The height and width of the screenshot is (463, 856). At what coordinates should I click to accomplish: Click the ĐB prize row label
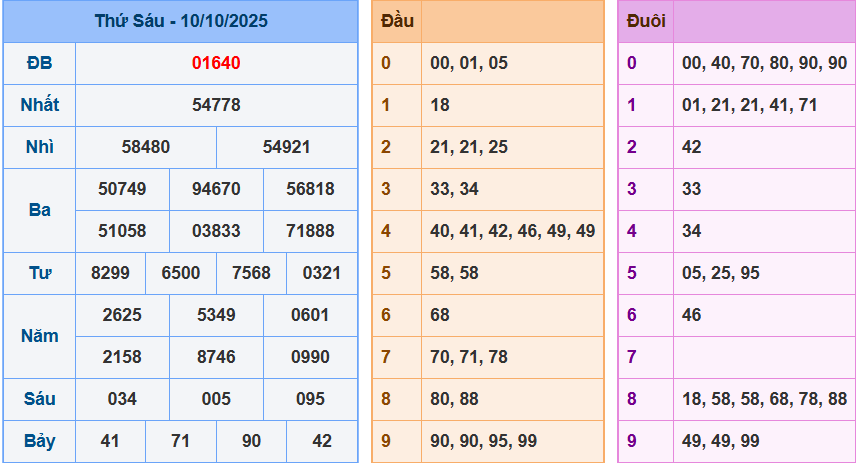click(39, 63)
